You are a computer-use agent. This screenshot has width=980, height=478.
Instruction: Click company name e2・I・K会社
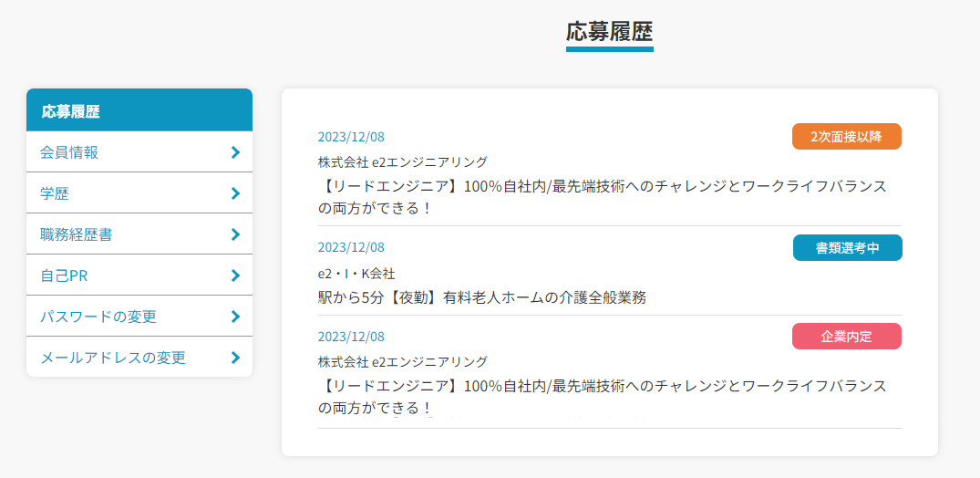tap(356, 274)
